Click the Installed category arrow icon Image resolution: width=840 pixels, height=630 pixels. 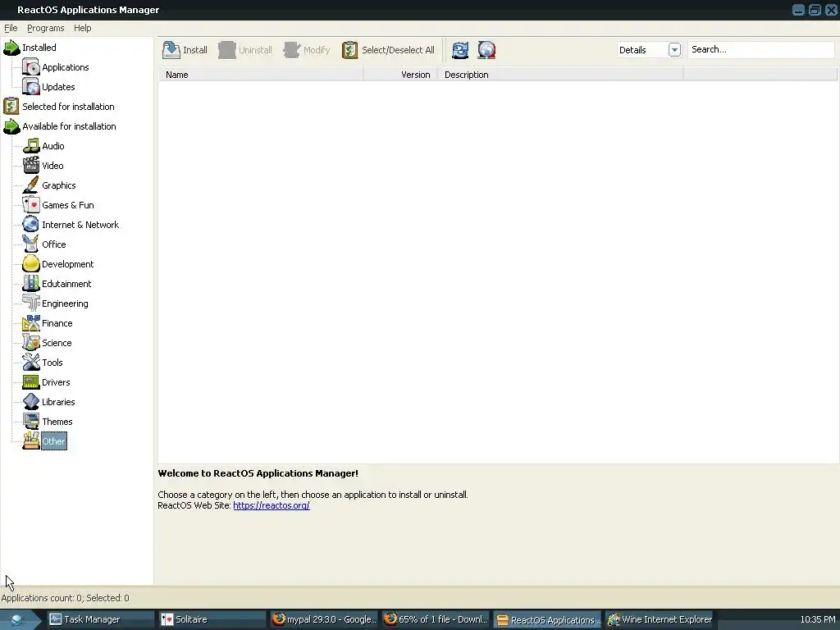click(11, 48)
